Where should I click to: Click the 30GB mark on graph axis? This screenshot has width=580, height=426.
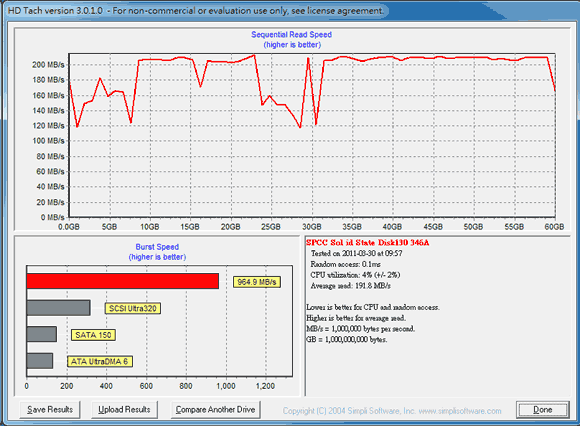(x=311, y=227)
